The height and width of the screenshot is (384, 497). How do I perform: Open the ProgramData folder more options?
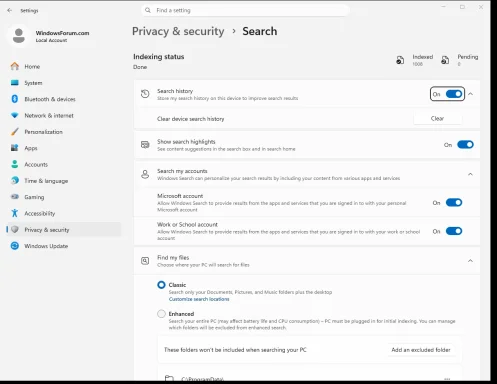click(447, 379)
